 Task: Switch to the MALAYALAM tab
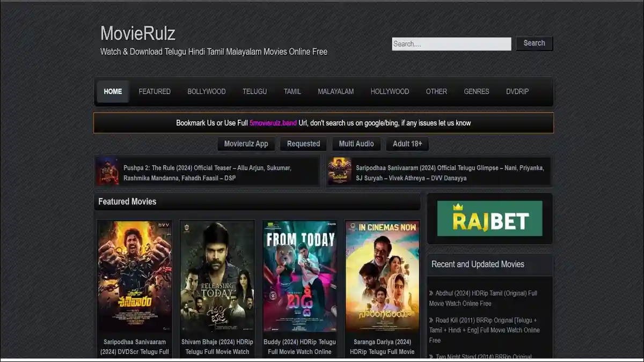[336, 91]
